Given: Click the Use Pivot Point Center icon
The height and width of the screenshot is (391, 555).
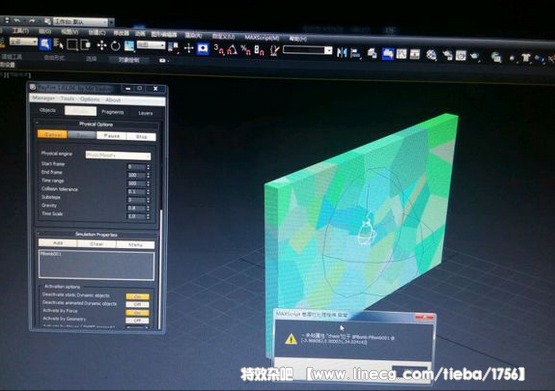Looking at the screenshot, I should [x=173, y=47].
